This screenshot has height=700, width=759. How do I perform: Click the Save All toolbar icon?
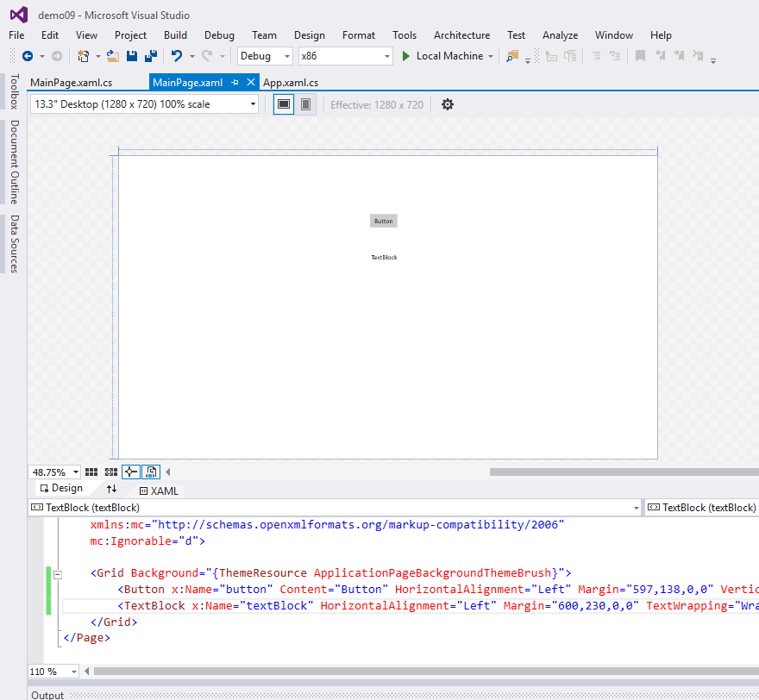151,56
